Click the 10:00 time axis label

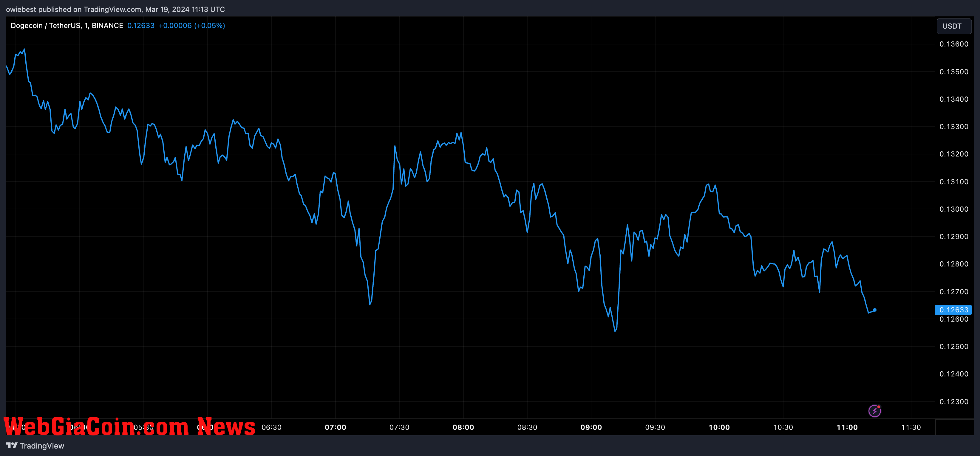(719, 427)
